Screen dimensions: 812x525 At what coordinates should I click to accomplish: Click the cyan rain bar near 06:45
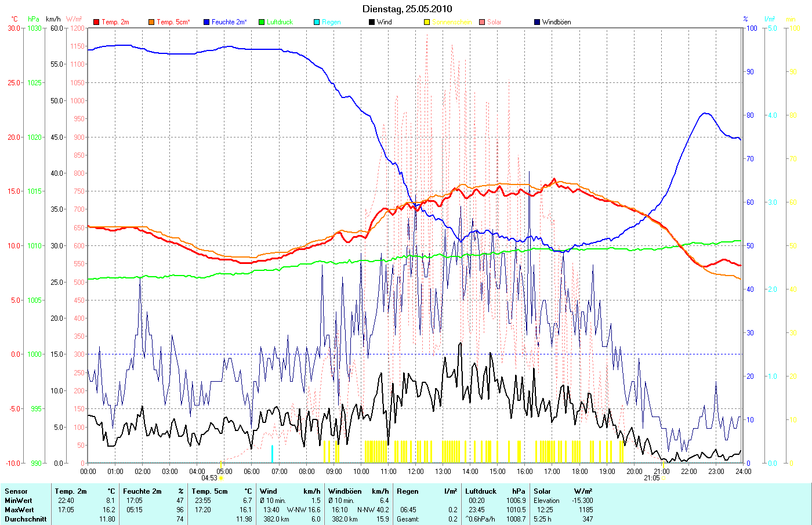pyautogui.click(x=272, y=454)
